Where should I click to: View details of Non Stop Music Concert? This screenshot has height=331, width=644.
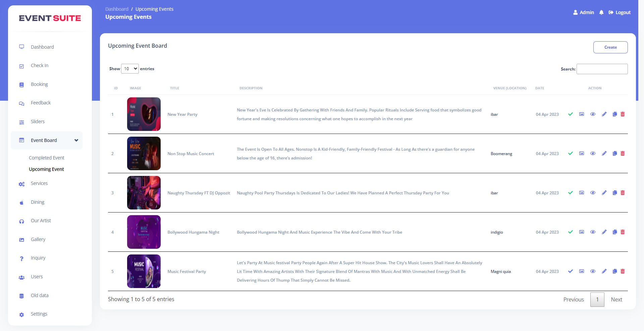593,153
